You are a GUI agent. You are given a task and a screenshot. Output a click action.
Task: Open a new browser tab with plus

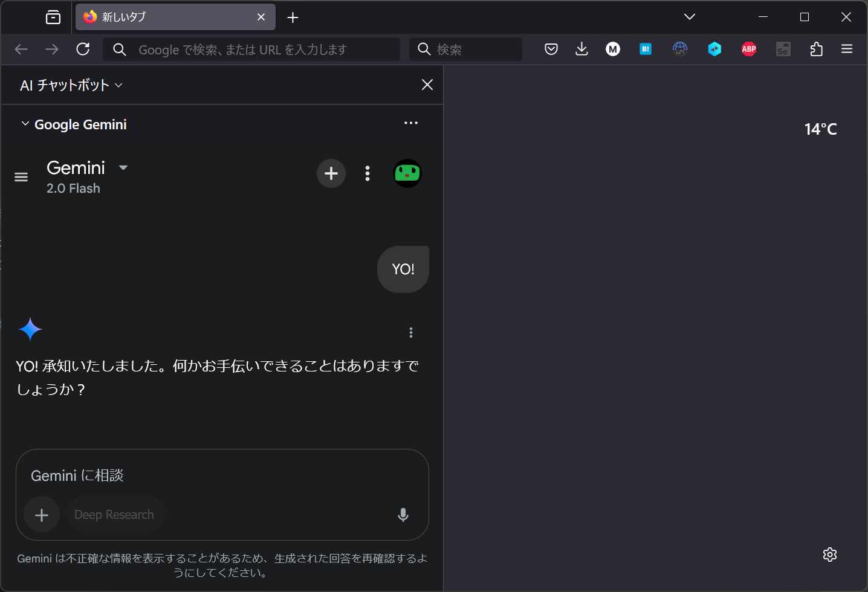pyautogui.click(x=293, y=18)
